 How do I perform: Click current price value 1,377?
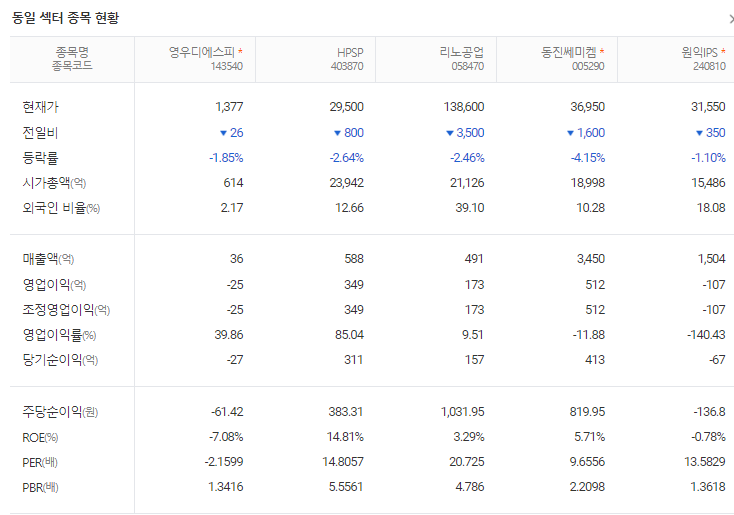coord(229,107)
